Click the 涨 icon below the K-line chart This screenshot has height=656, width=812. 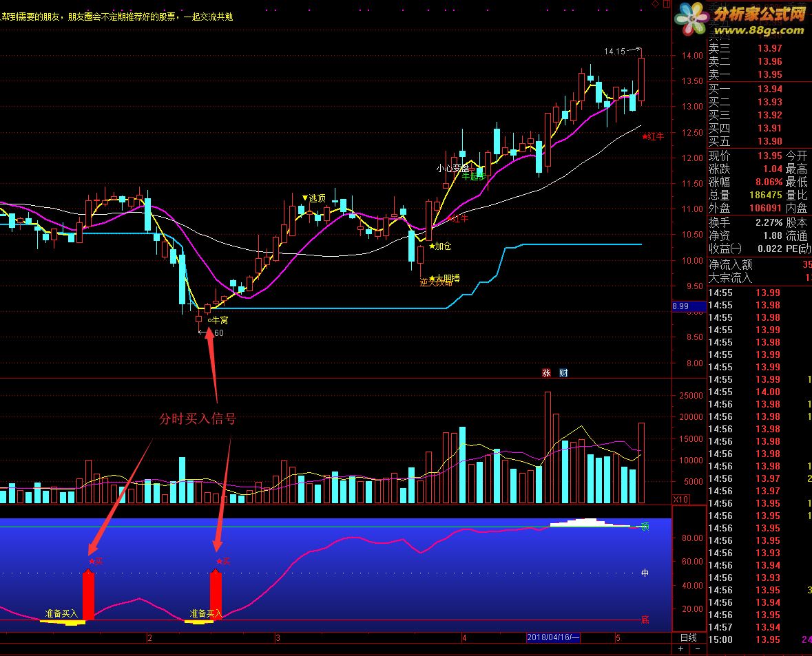[546, 373]
